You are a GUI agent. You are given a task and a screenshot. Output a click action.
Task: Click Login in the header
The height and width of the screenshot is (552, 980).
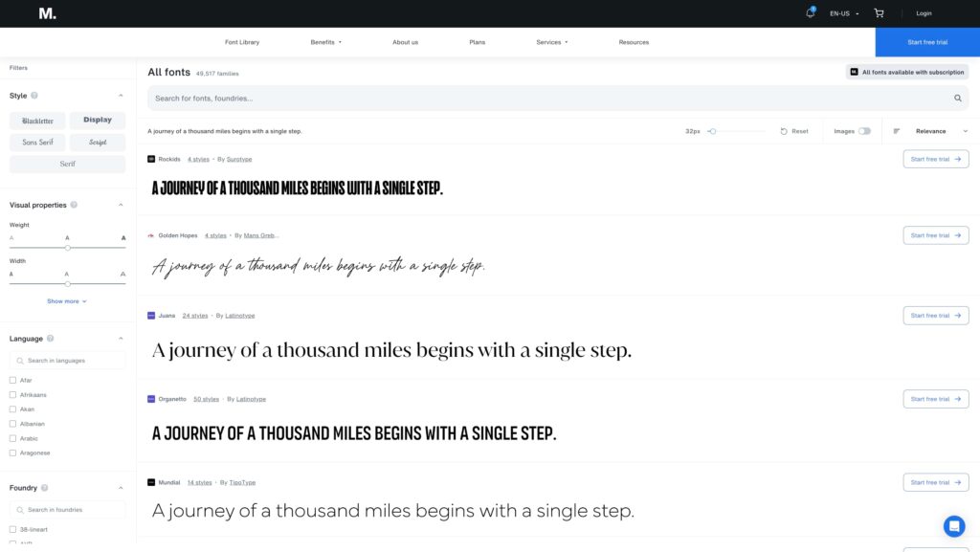(924, 13)
